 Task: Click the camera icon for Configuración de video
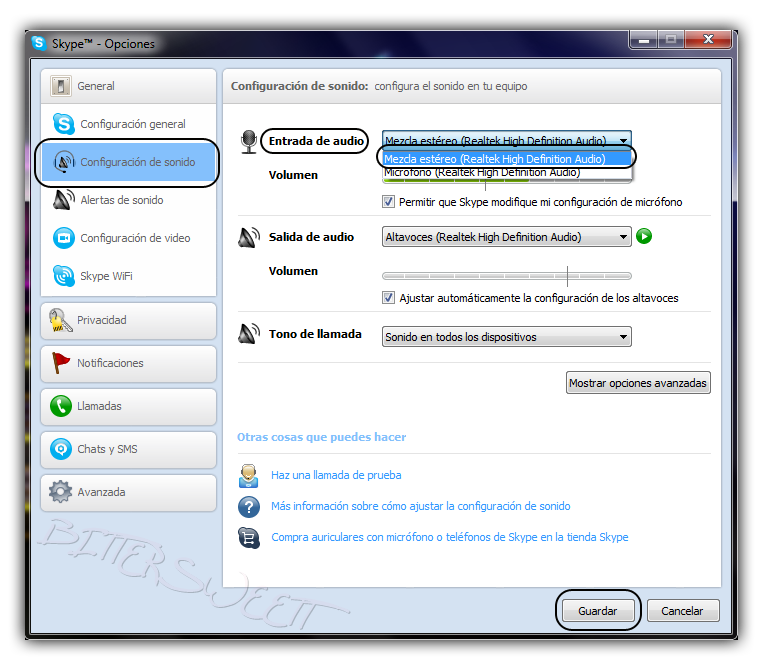point(64,238)
